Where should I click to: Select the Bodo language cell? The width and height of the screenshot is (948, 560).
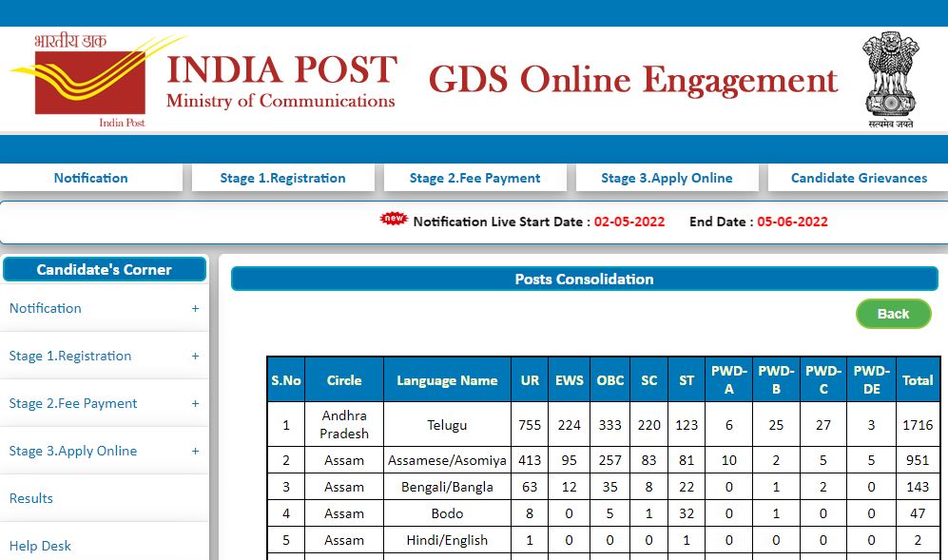pyautogui.click(x=447, y=513)
